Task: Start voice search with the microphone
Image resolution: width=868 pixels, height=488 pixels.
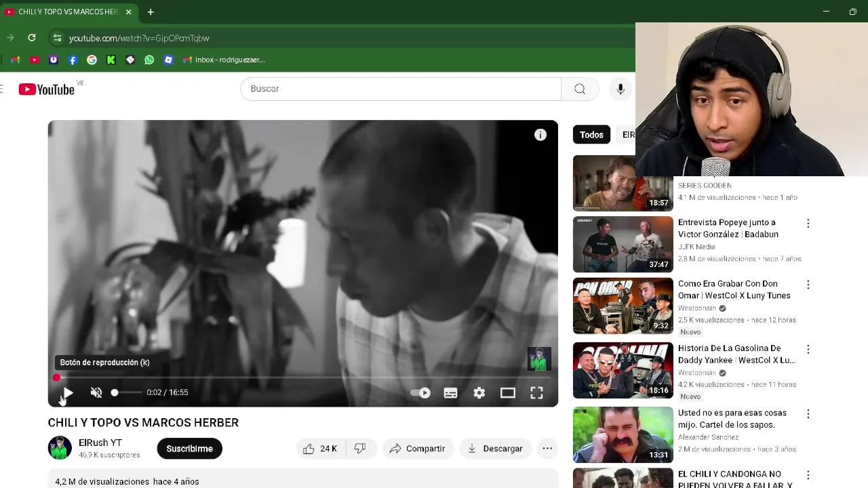Action: pyautogui.click(x=620, y=89)
